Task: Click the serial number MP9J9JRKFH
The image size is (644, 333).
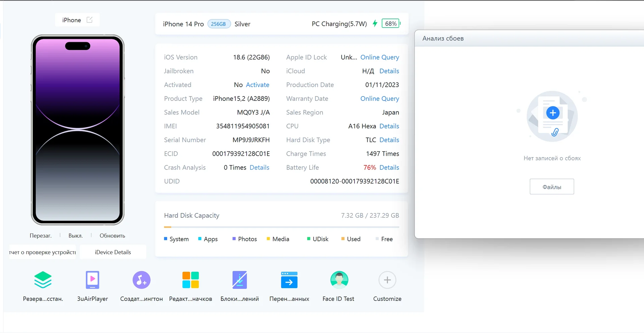Action: (251, 140)
